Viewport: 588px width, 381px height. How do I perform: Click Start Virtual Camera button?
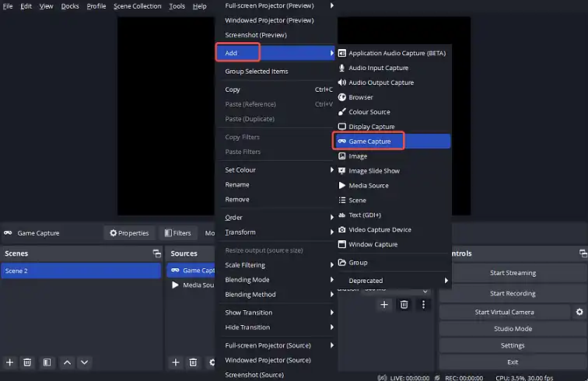click(504, 312)
